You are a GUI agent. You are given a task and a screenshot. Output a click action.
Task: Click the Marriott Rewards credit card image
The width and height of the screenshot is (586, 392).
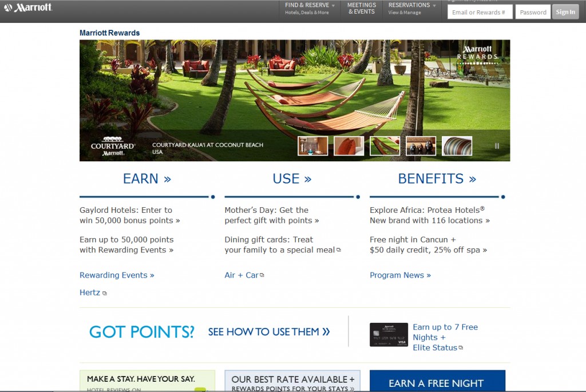tap(389, 334)
